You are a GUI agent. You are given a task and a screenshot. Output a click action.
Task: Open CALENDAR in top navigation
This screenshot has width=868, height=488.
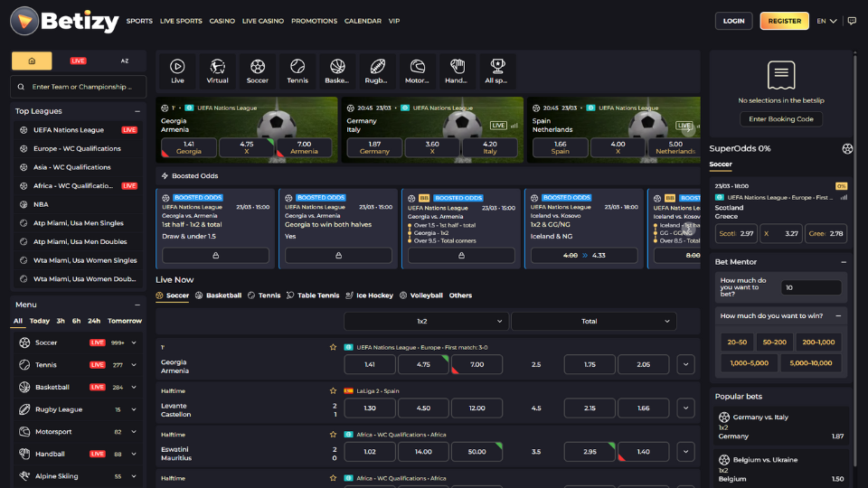point(363,21)
